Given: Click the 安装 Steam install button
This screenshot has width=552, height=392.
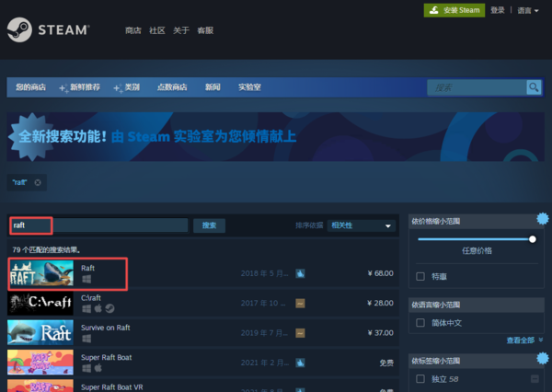Looking at the screenshot, I should click(454, 10).
